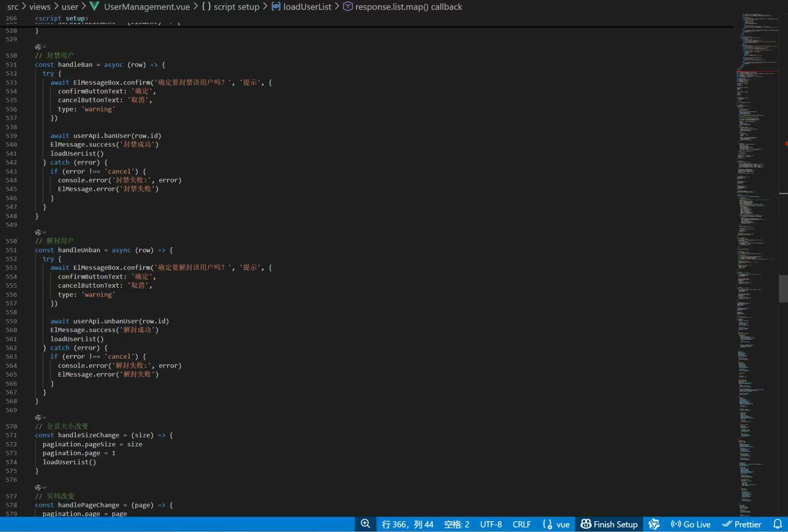Click line number 571 in gutter
The width and height of the screenshot is (788, 532).
click(x=11, y=435)
